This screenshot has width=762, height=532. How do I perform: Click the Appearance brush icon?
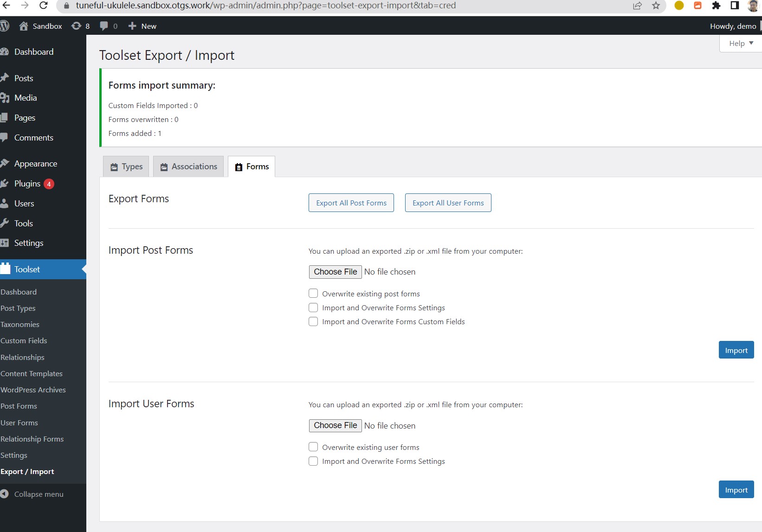click(x=5, y=163)
